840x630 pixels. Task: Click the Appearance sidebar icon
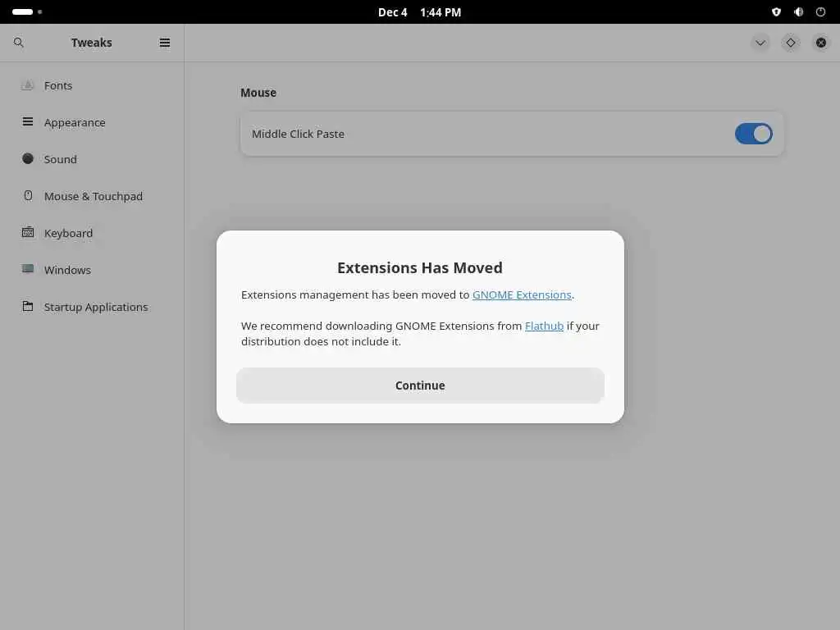(28, 122)
